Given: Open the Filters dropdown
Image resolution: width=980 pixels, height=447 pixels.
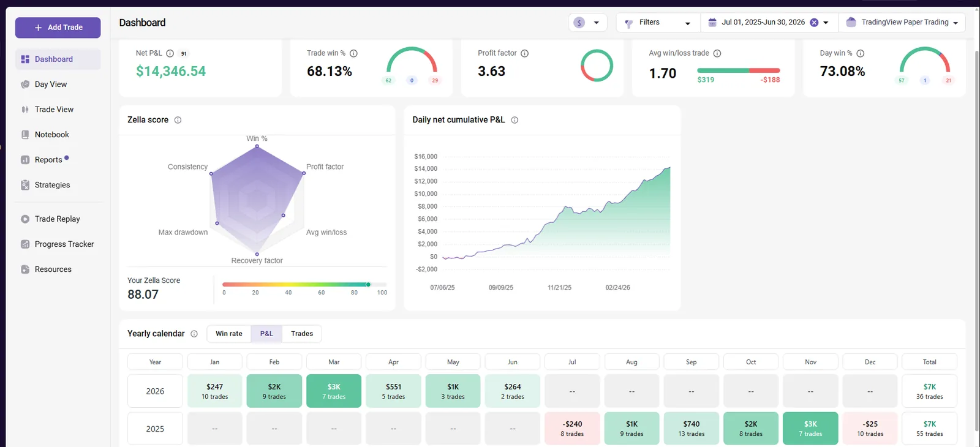Looking at the screenshot, I should click(658, 23).
